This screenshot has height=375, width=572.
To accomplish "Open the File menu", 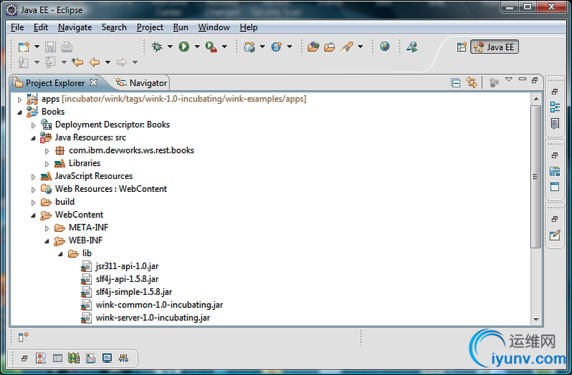I will [x=17, y=27].
